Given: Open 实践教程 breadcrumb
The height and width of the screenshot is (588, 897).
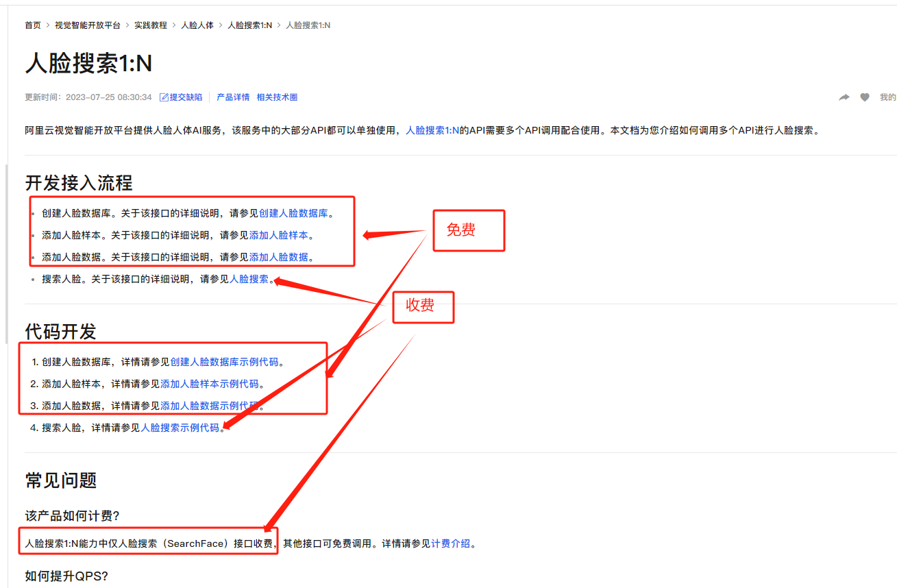Looking at the screenshot, I should [x=151, y=25].
